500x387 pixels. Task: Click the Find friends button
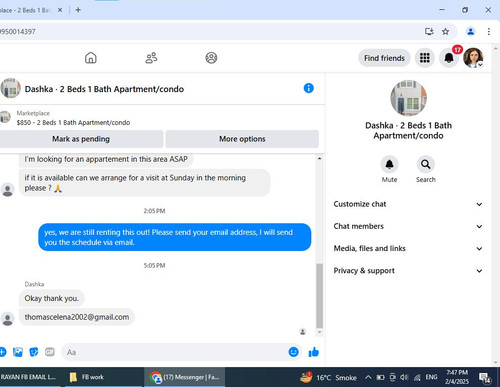[x=384, y=58]
